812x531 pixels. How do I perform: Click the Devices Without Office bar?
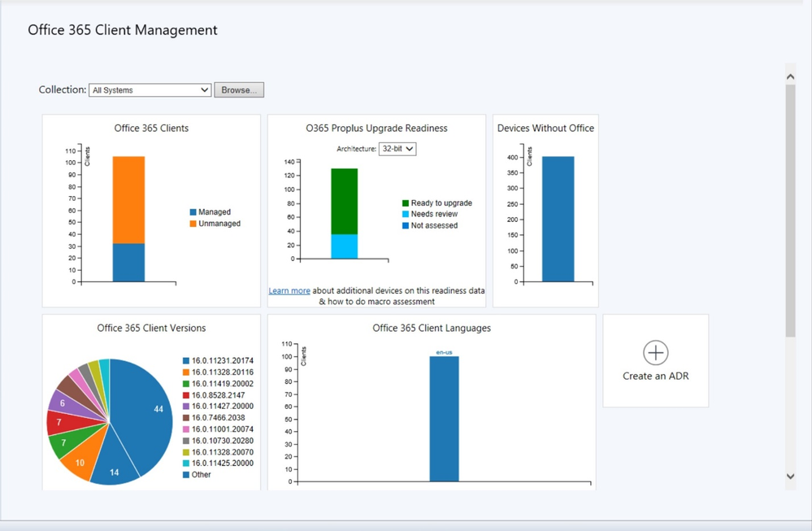point(558,219)
